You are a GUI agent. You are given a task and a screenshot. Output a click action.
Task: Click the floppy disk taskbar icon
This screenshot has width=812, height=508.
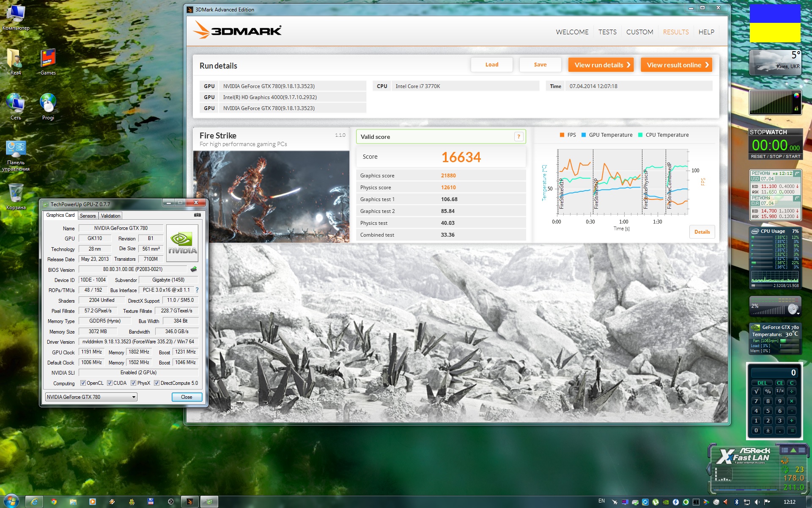pyautogui.click(x=151, y=502)
